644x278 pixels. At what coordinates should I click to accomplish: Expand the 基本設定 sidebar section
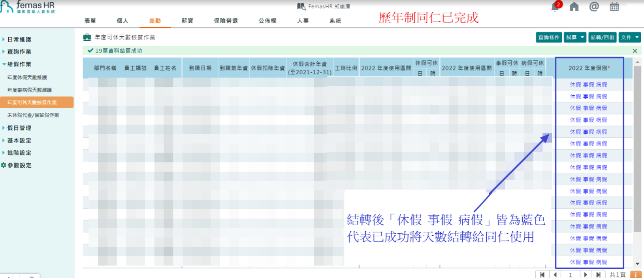coord(19,140)
